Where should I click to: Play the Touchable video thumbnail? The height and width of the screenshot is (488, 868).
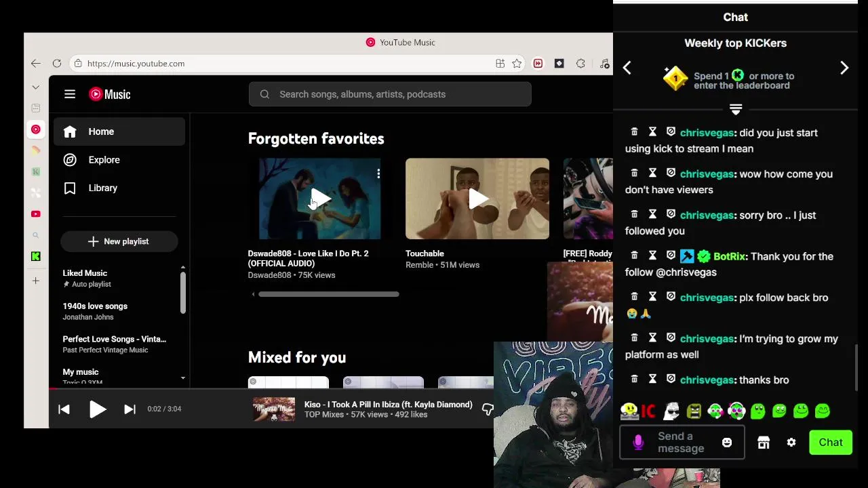tap(477, 199)
